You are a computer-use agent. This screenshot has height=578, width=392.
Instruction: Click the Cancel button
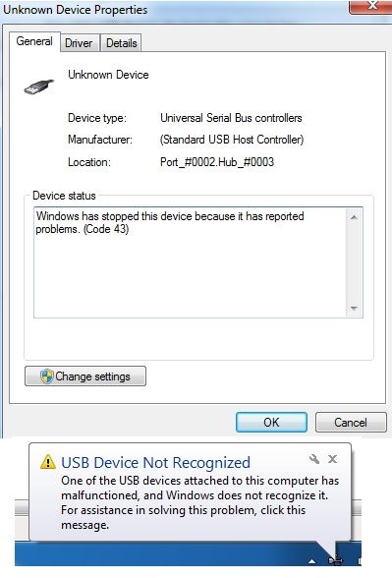tap(351, 422)
